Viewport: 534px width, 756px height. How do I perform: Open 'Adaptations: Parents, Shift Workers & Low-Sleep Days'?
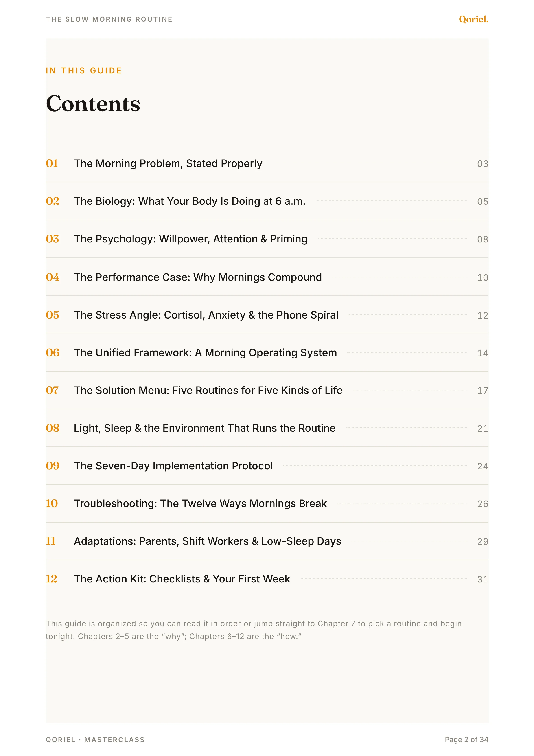coord(207,541)
